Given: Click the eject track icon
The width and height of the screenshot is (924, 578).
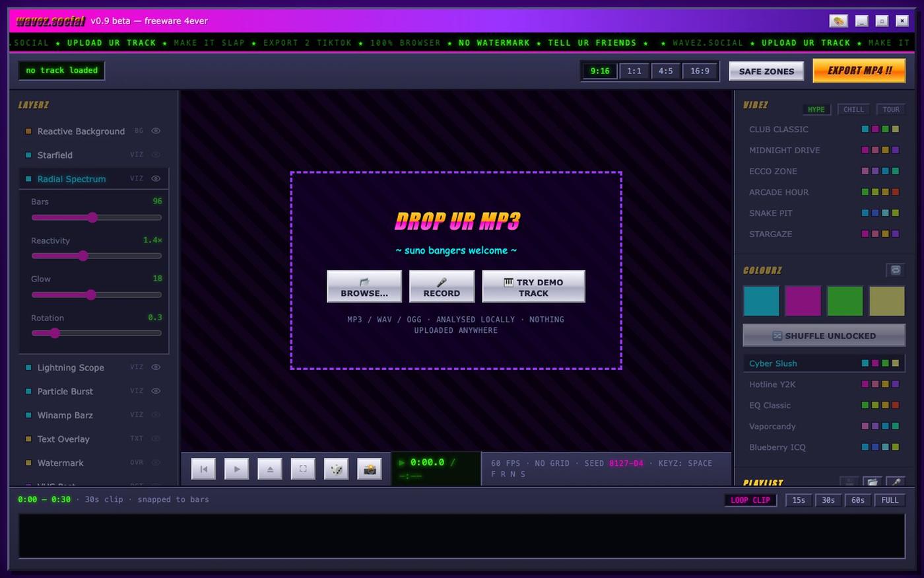Looking at the screenshot, I should coord(270,469).
